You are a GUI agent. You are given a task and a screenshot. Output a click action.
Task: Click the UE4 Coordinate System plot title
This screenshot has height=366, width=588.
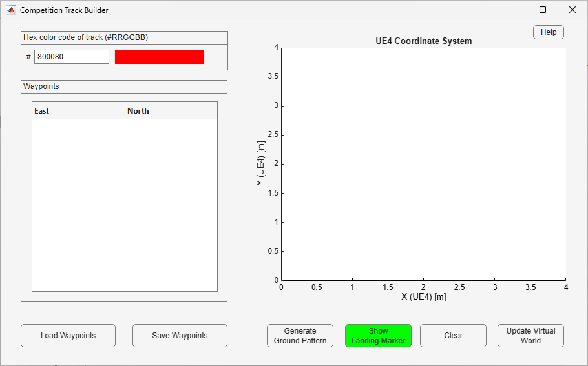pyautogui.click(x=424, y=41)
